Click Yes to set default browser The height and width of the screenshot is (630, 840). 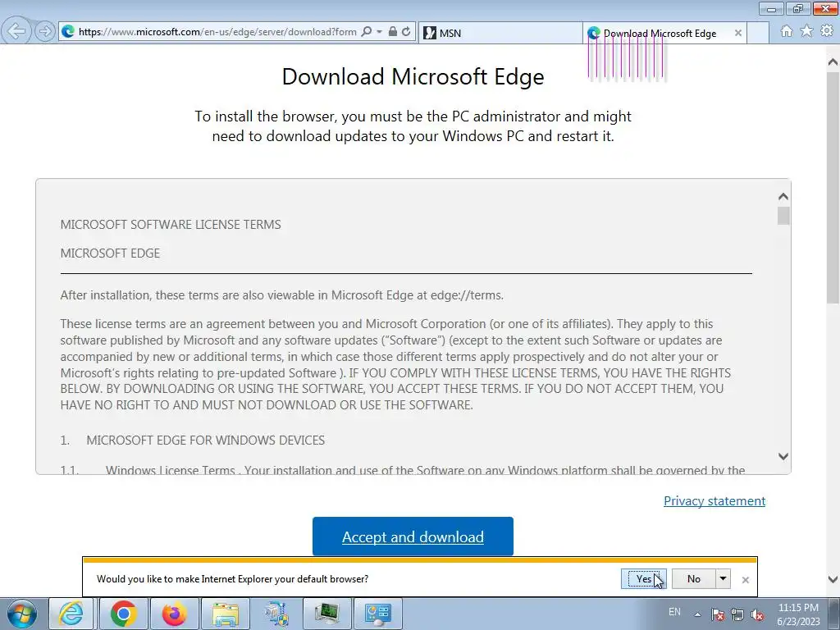pyautogui.click(x=644, y=578)
